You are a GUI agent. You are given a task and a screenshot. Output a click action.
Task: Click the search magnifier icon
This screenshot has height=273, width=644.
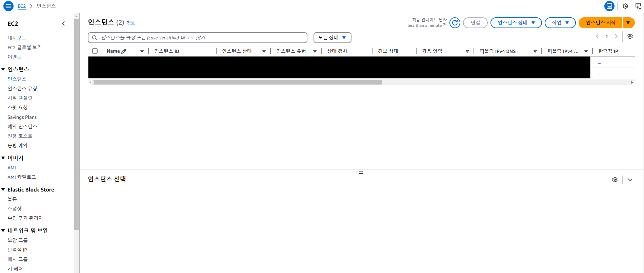pos(95,38)
